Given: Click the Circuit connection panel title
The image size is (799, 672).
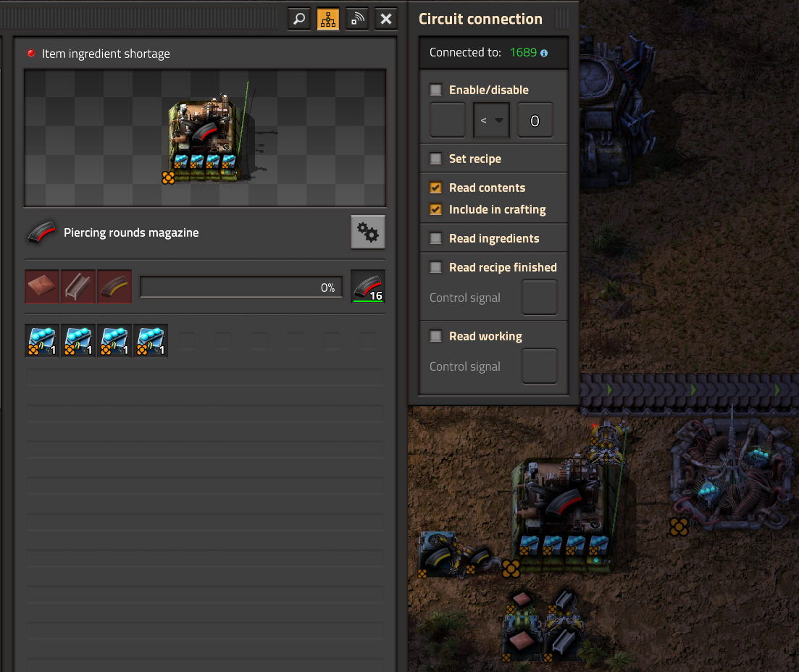Looking at the screenshot, I should pyautogui.click(x=480, y=19).
